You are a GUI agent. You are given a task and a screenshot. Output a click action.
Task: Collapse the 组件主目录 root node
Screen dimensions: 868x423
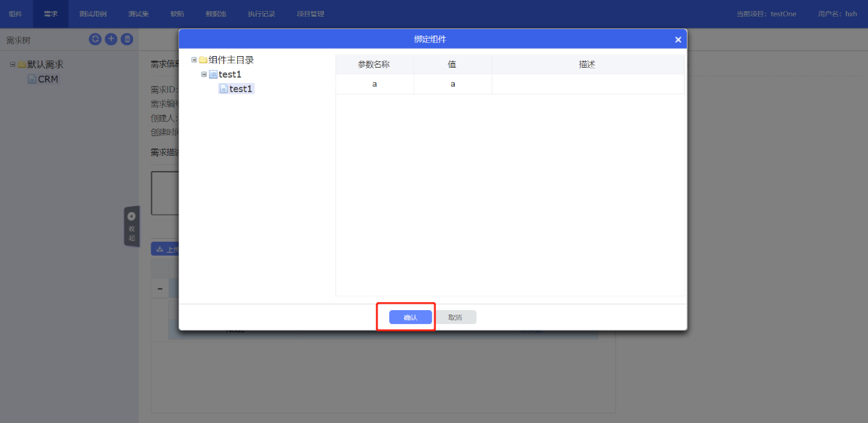pyautogui.click(x=194, y=60)
